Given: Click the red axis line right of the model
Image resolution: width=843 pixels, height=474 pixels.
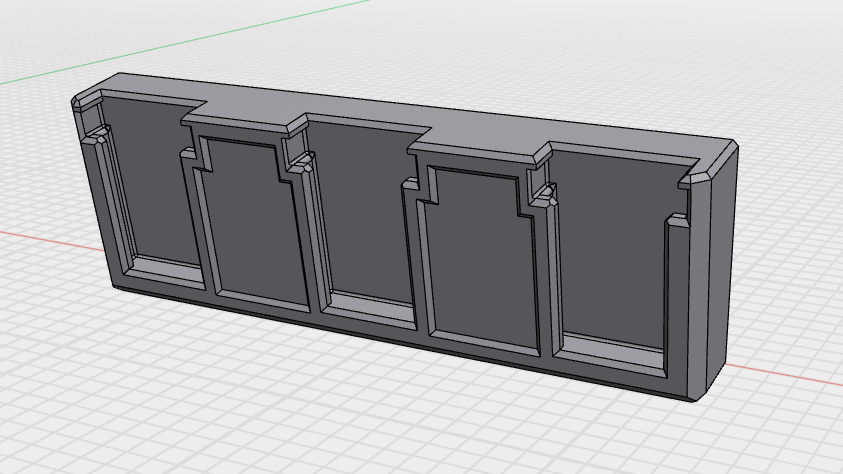Looking at the screenshot, I should click(x=790, y=374).
